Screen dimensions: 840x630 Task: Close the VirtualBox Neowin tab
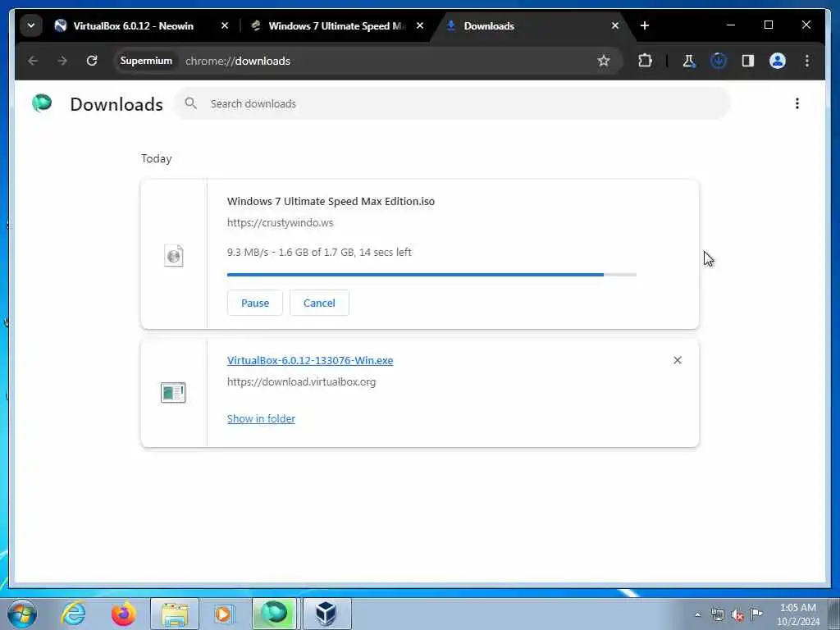225,25
